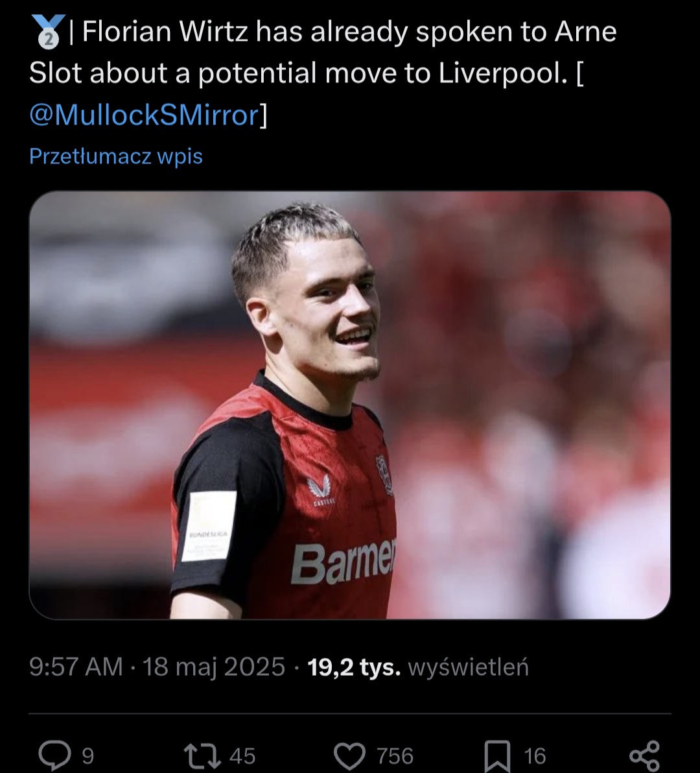
Task: Click the Barmer sponsor text on the jersey
Action: point(342,562)
